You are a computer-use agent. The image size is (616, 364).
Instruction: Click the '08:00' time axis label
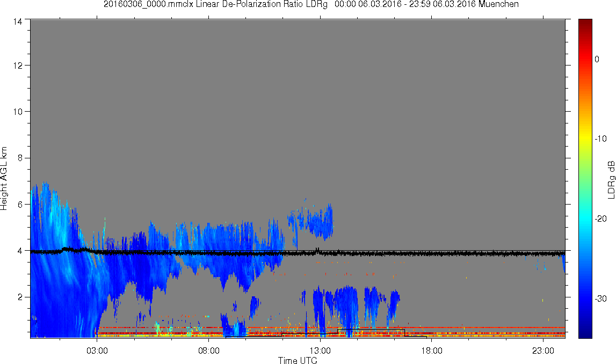point(208,351)
